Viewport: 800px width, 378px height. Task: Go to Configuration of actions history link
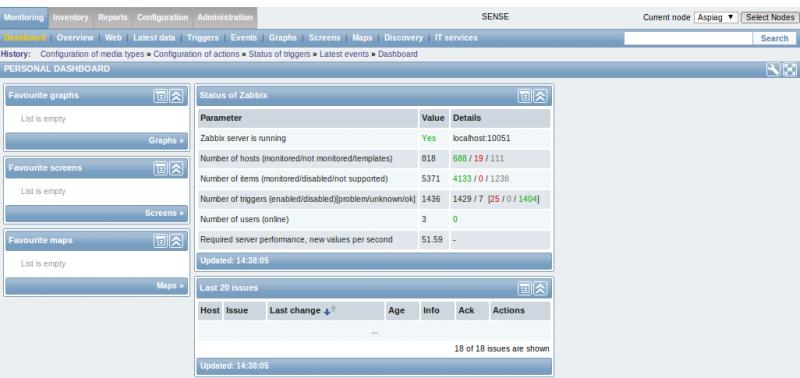[x=196, y=54]
